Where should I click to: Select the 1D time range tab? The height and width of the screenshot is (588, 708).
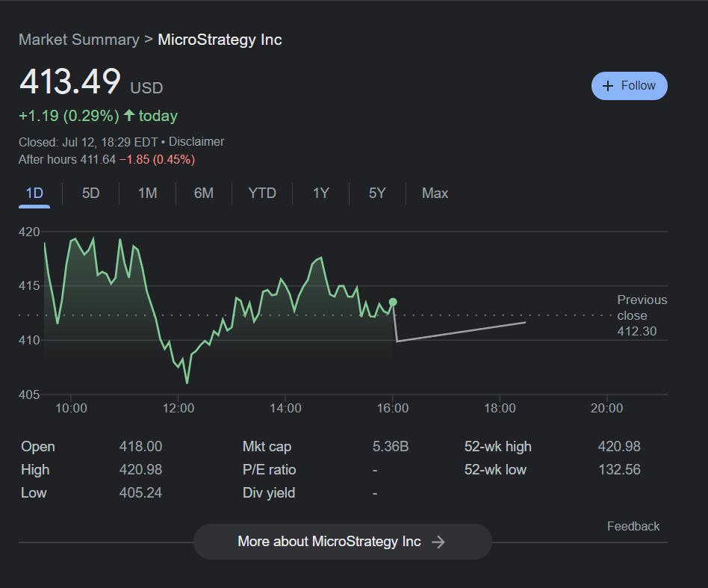pyautogui.click(x=34, y=194)
